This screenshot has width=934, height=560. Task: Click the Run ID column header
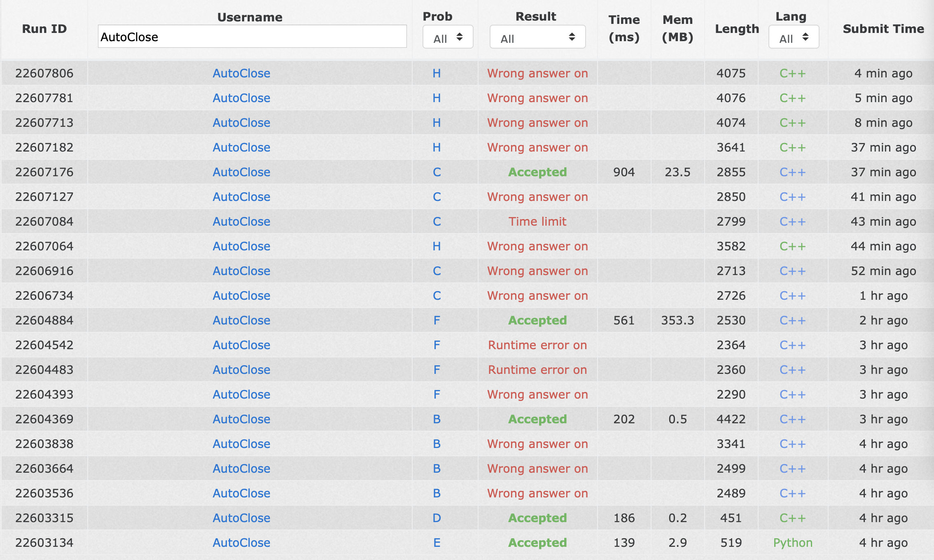[x=44, y=29]
